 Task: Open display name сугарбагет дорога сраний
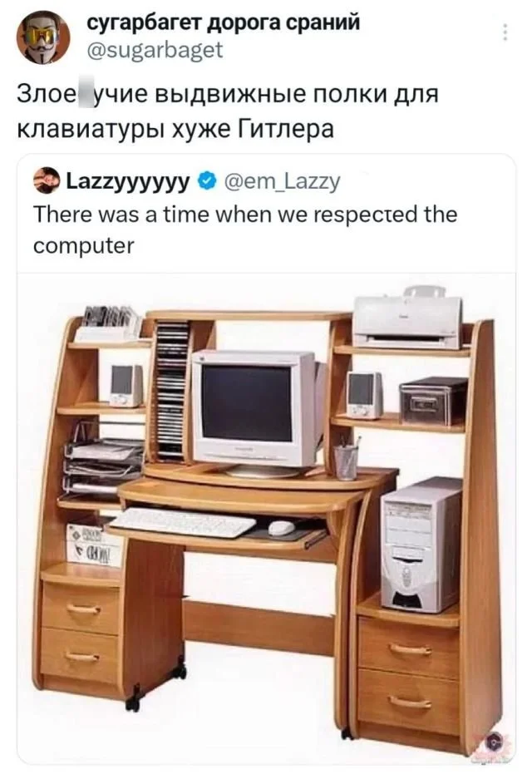pos(224,22)
